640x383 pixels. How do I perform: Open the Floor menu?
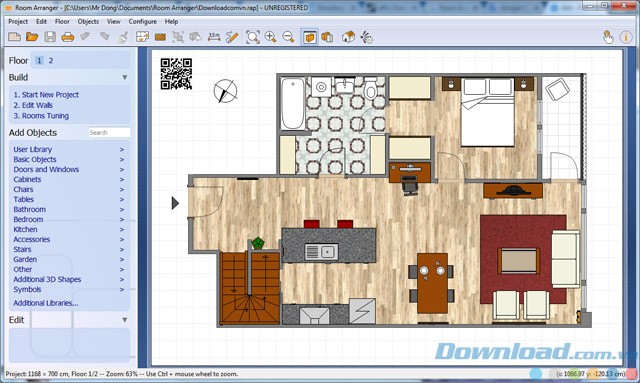(x=62, y=22)
